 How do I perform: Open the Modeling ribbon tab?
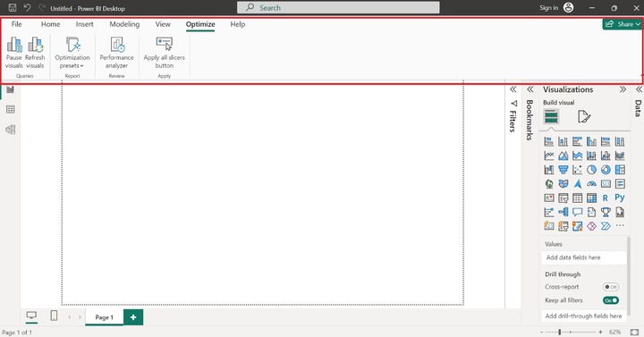124,24
